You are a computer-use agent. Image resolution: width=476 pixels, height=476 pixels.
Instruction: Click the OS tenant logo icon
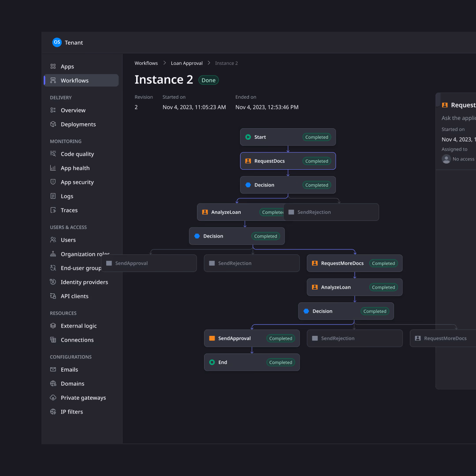57,42
